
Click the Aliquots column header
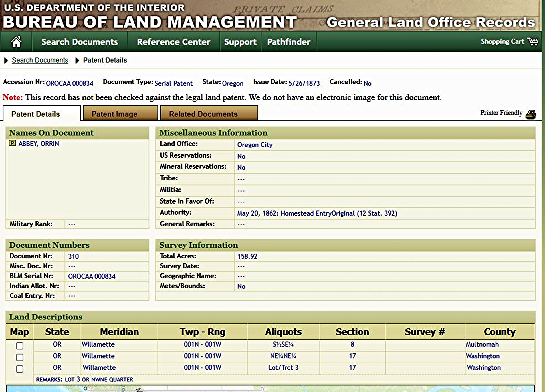[x=283, y=332]
